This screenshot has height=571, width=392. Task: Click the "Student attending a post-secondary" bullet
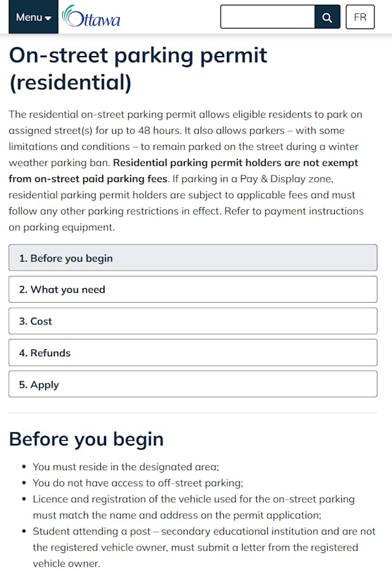click(x=204, y=547)
